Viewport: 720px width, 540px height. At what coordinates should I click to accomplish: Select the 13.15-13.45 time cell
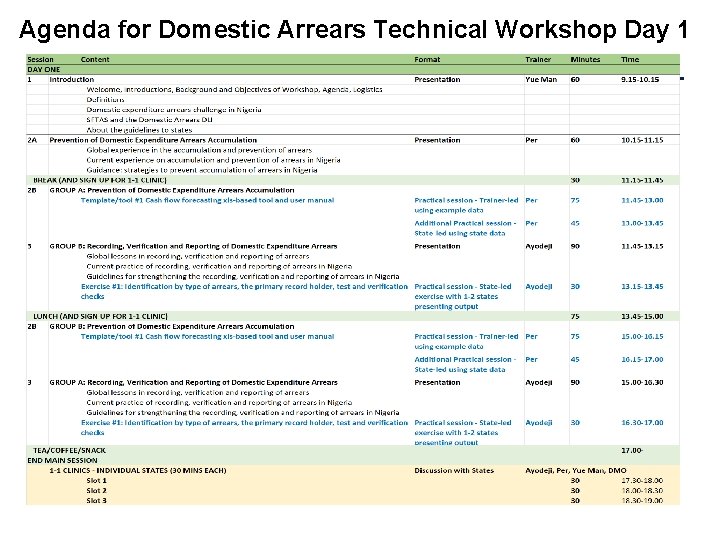click(x=642, y=287)
